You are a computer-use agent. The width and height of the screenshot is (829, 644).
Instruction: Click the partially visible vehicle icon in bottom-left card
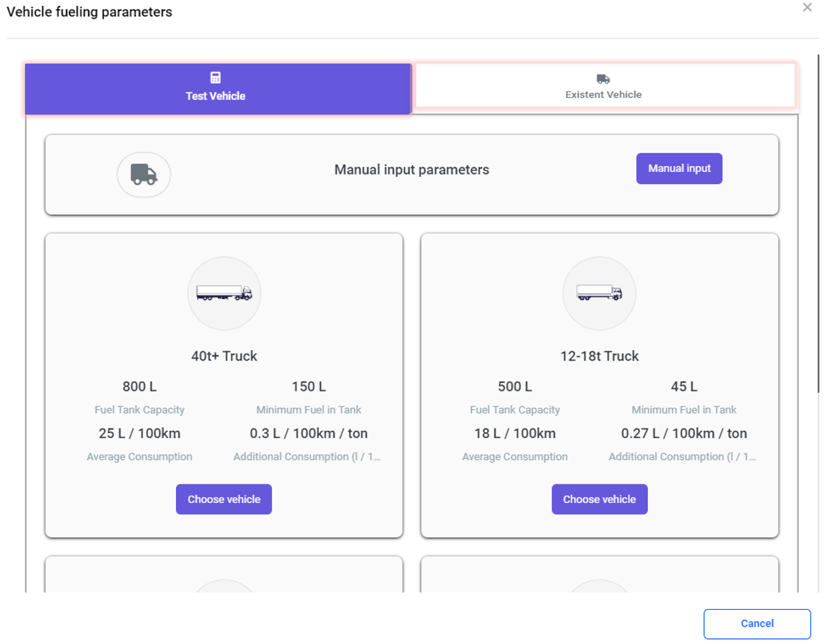point(224,587)
